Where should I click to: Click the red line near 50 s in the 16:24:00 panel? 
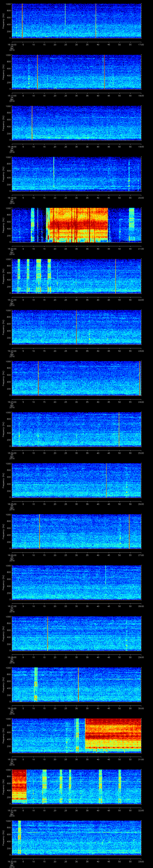tap(119, 429)
